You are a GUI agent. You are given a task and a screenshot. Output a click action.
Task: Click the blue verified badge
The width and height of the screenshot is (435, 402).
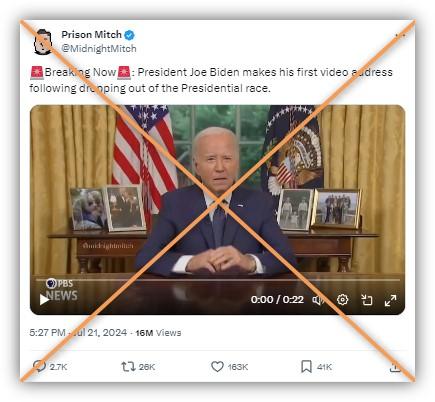coord(129,35)
